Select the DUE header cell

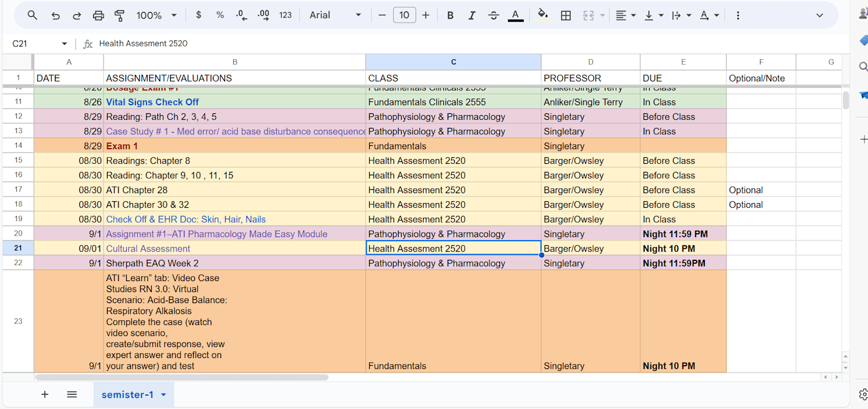tap(683, 78)
